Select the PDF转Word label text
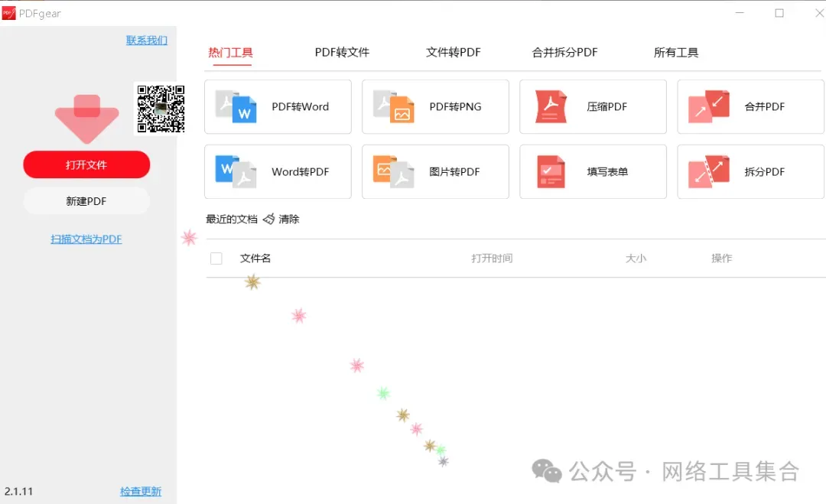Image resolution: width=826 pixels, height=504 pixels. (301, 107)
